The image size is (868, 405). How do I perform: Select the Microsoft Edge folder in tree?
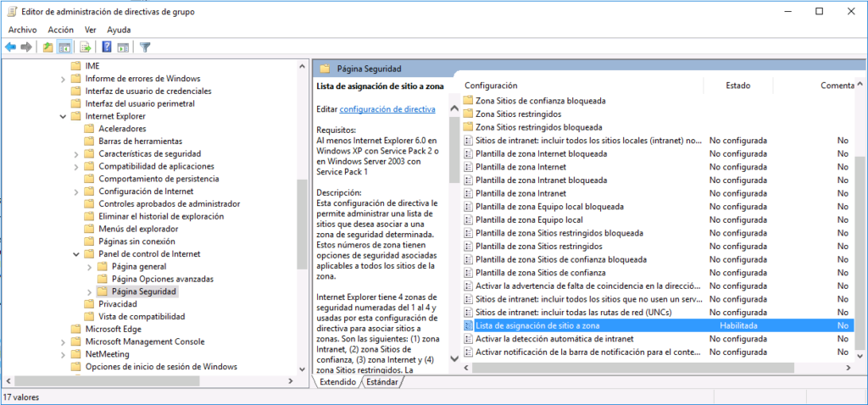coord(112,329)
